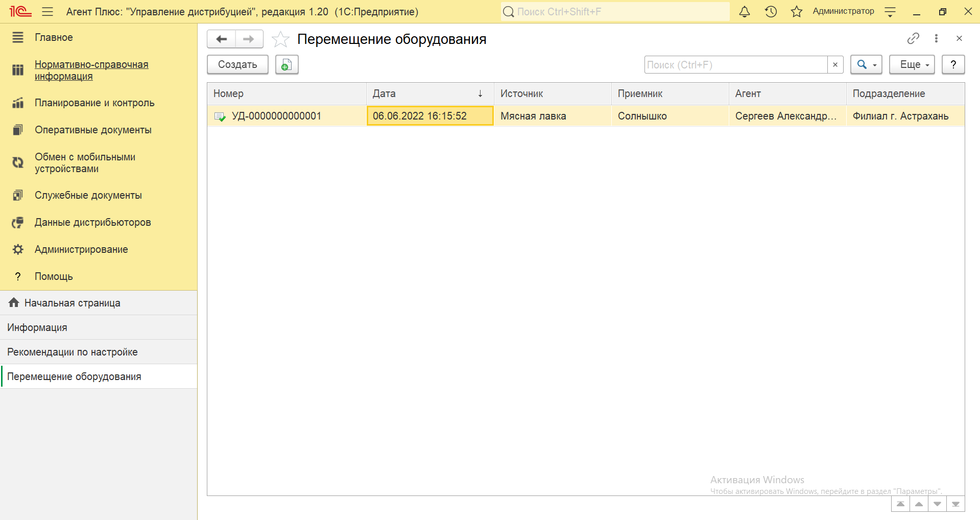980x520 pixels.
Task: Click the Создать button
Action: [x=237, y=65]
